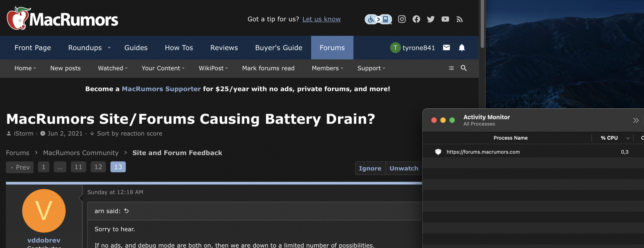Jump to arn's quoted post arrow
The width and height of the screenshot is (644, 248).
(x=127, y=211)
